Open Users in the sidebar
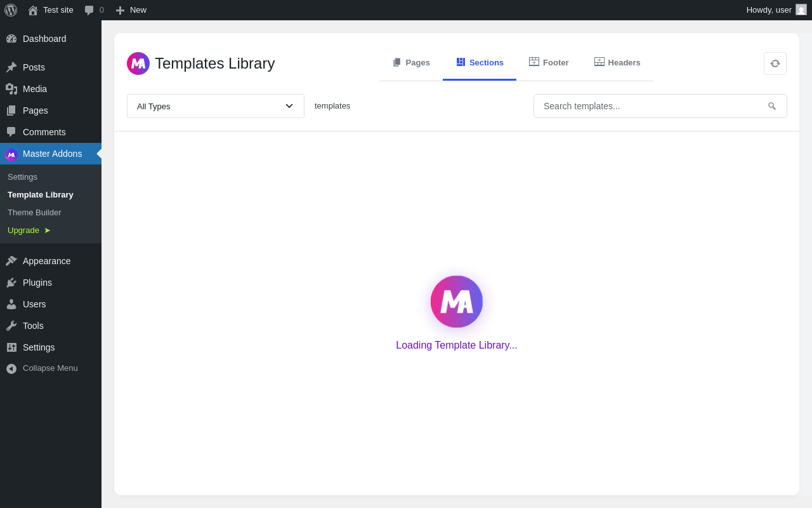 tap(51, 304)
